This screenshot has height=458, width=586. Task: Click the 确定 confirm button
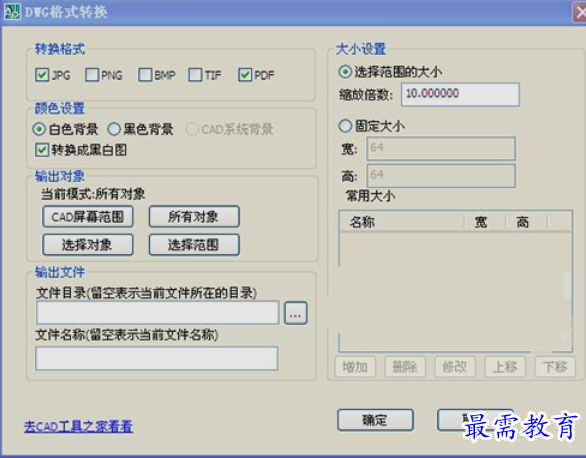[x=375, y=420]
